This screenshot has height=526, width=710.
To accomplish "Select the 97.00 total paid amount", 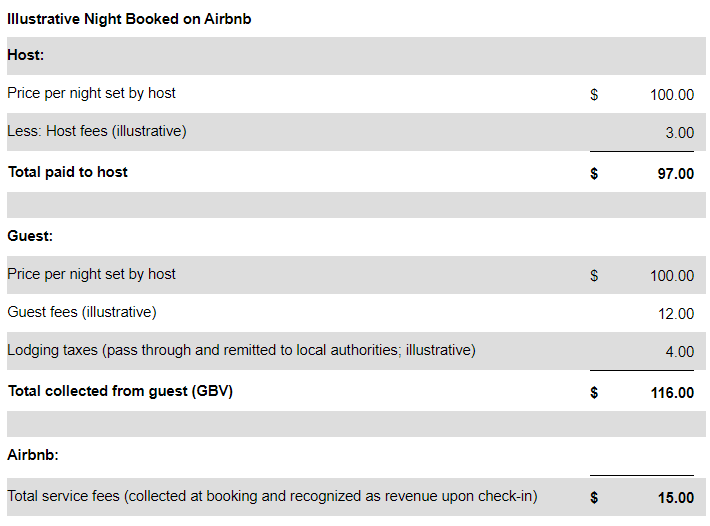I will point(675,173).
